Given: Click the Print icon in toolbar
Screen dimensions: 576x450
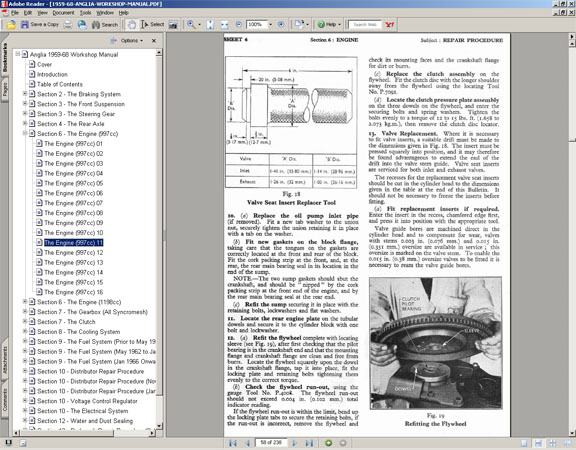Looking at the screenshot, I should point(68,25).
